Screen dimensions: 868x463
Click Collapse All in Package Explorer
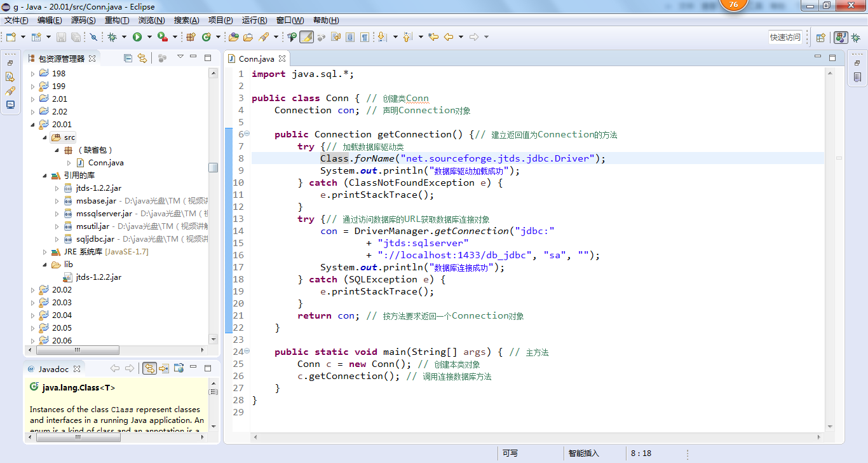[128, 58]
